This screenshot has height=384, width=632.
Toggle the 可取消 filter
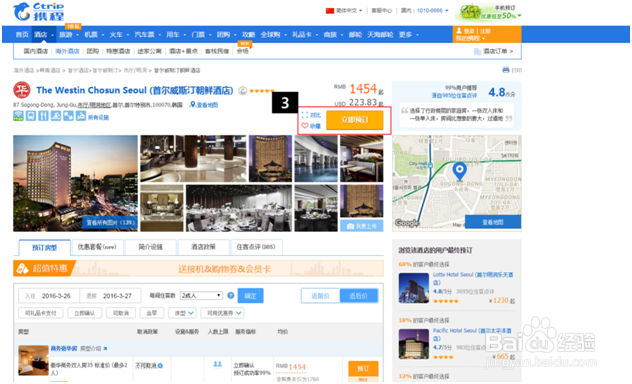tap(121, 313)
